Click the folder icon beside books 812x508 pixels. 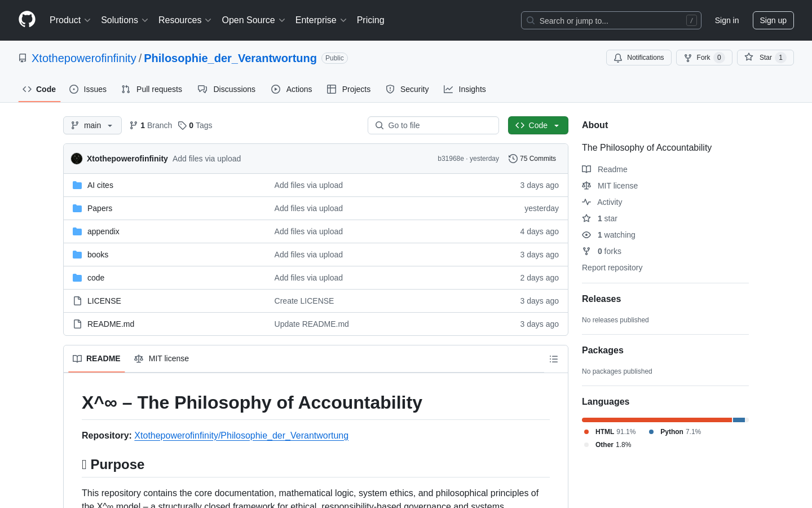(x=77, y=255)
